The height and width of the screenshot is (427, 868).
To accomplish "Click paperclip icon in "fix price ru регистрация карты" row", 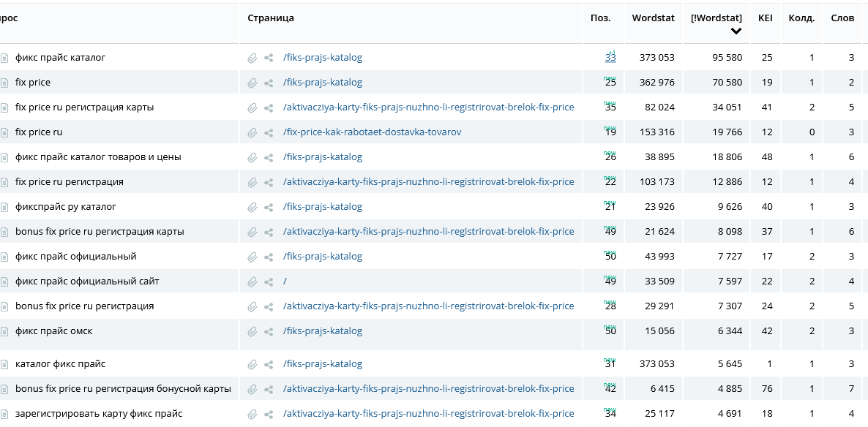I will pyautogui.click(x=252, y=107).
